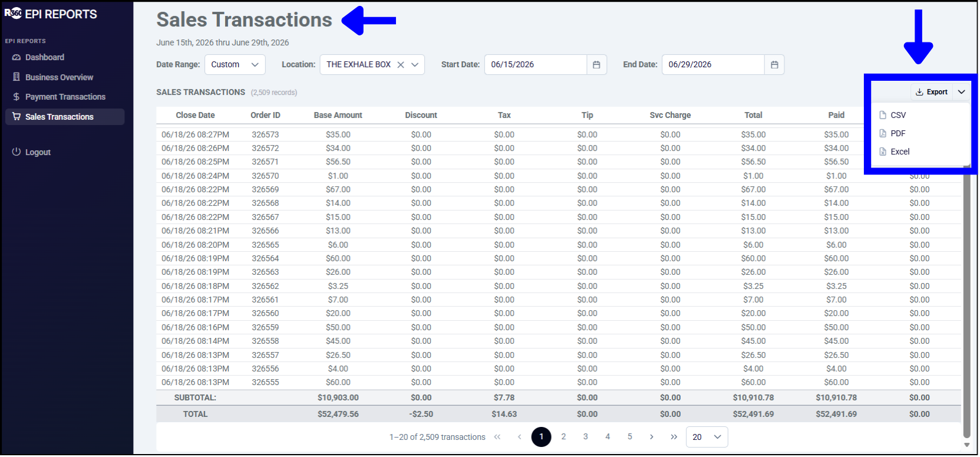
Task: Click the Paid column header
Action: [836, 115]
